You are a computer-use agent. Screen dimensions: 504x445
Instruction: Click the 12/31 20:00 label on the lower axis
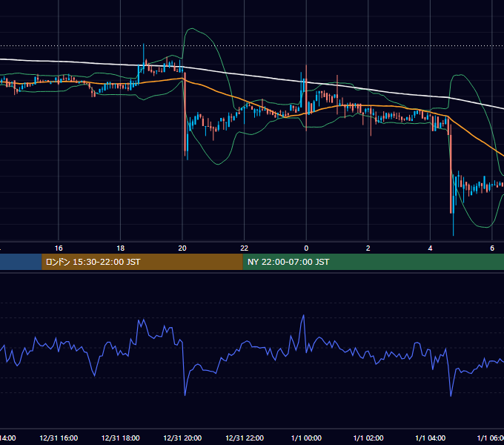pyautogui.click(x=182, y=438)
